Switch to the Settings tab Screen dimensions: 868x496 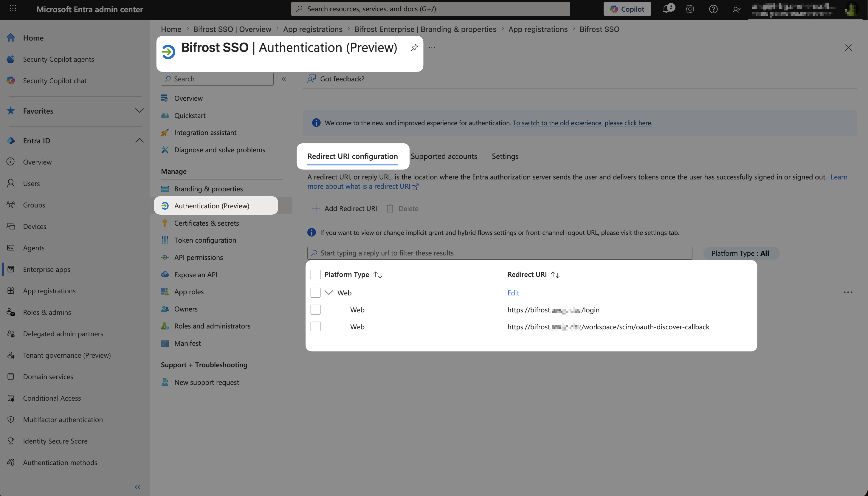505,156
